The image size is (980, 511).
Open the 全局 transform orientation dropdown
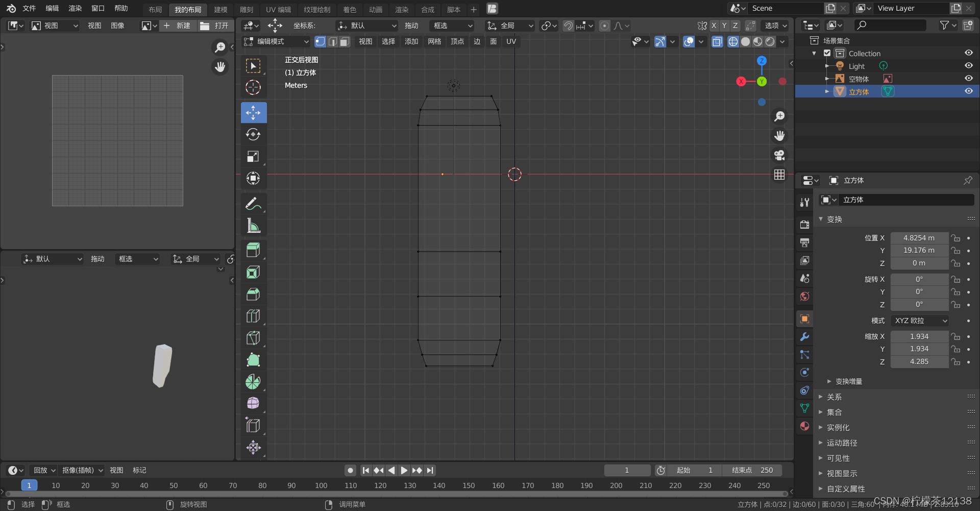click(x=510, y=26)
